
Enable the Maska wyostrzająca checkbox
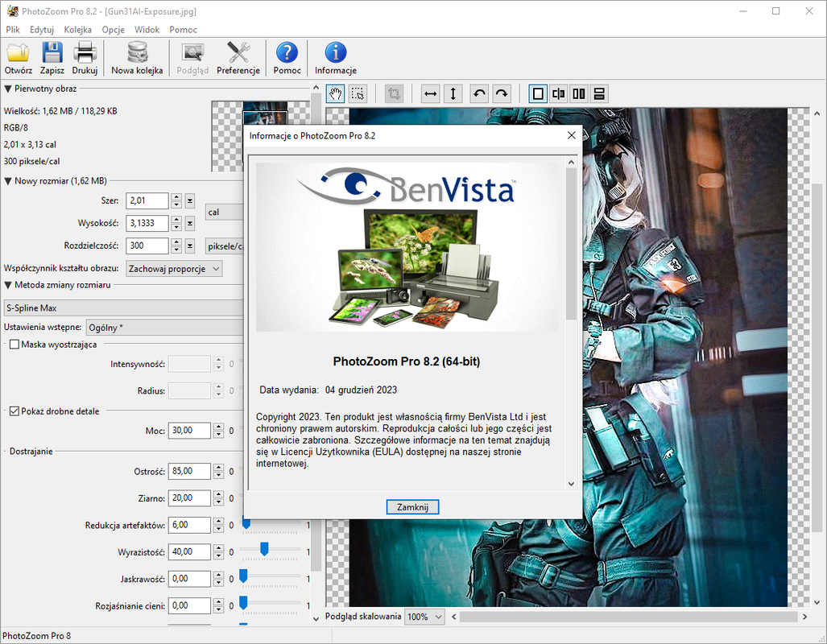[14, 345]
